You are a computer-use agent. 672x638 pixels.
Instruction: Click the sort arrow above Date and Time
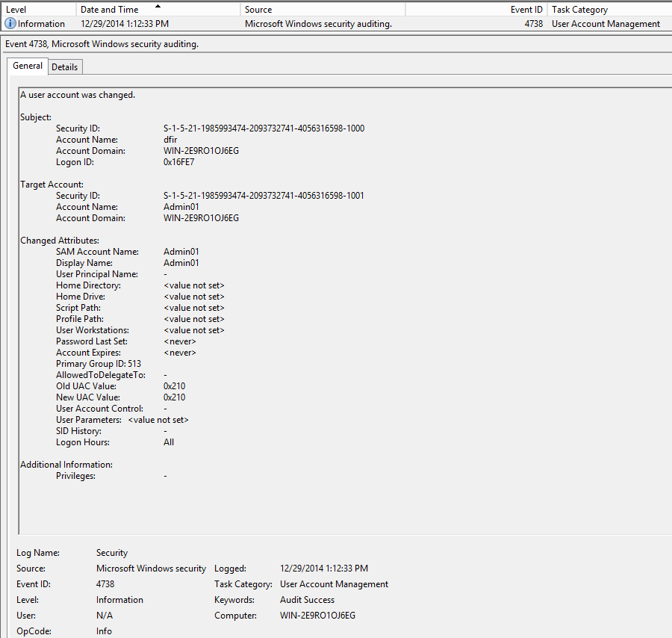pyautogui.click(x=158, y=6)
